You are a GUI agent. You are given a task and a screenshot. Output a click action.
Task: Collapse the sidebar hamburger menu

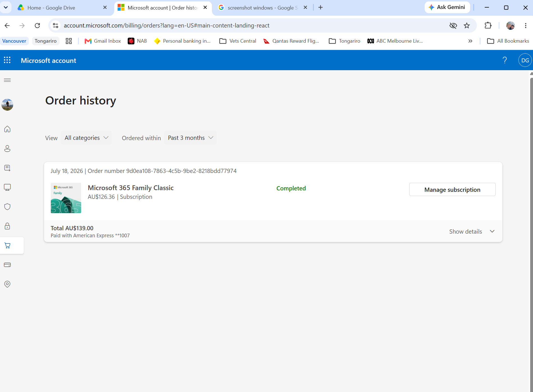tap(7, 80)
